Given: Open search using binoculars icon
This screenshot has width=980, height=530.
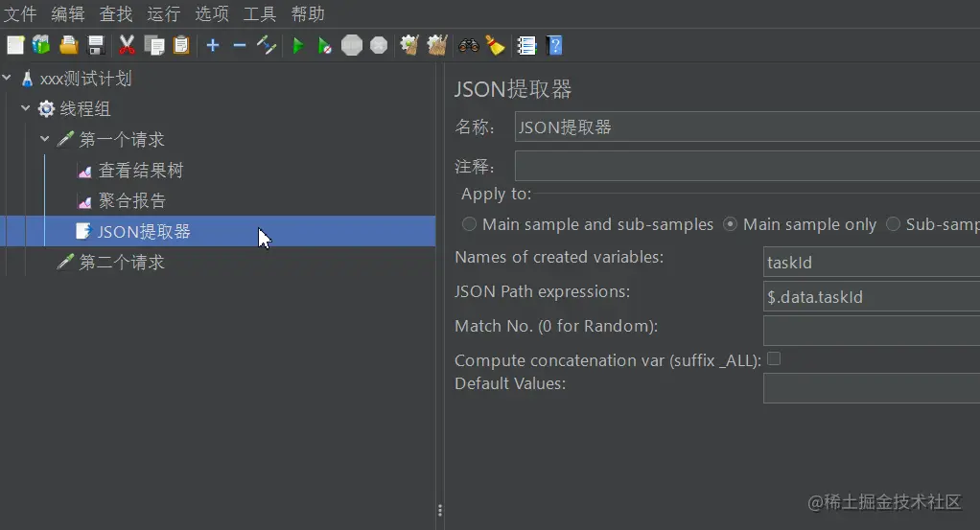Looking at the screenshot, I should pos(468,45).
